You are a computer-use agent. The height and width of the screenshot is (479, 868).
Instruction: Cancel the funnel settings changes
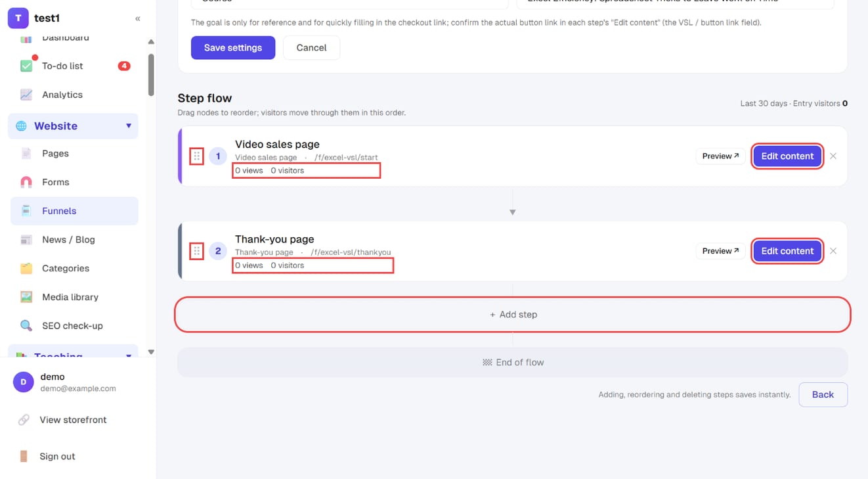(311, 48)
